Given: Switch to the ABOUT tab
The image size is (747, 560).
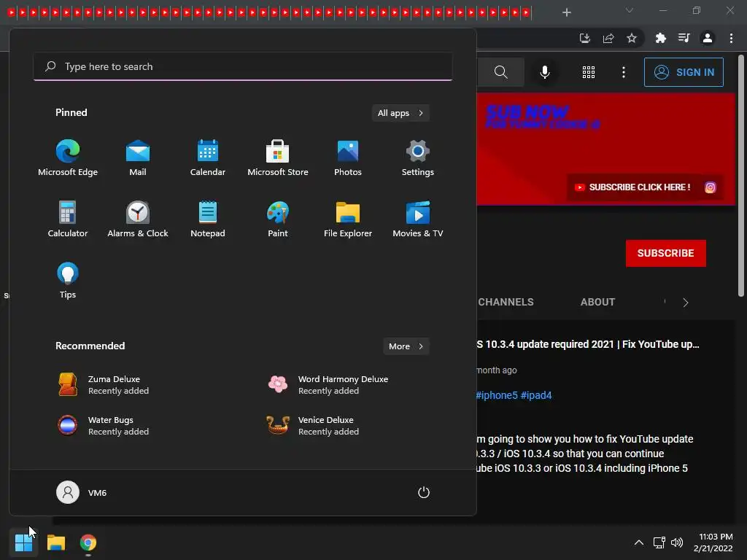Looking at the screenshot, I should point(597,302).
